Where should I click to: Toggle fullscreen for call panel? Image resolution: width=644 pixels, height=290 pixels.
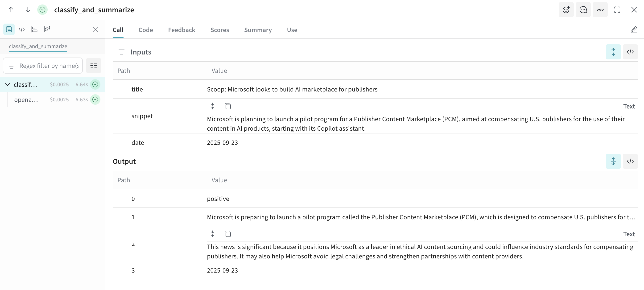(x=617, y=10)
